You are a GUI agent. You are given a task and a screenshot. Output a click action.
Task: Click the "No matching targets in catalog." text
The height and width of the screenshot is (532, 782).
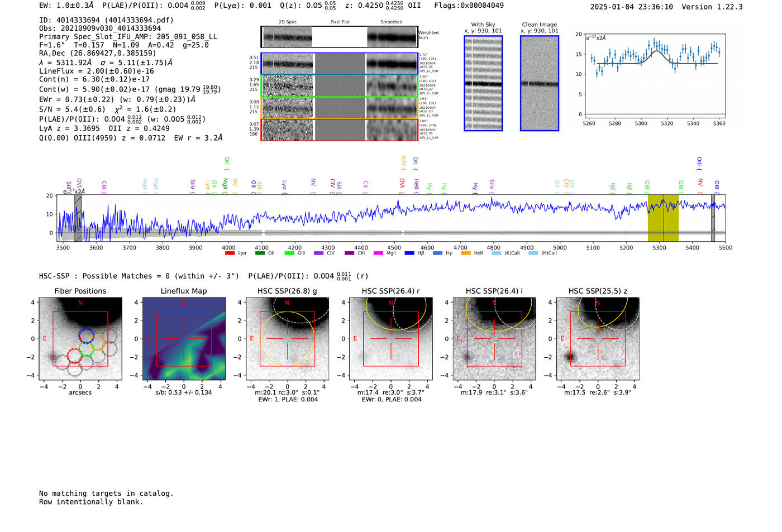106,493
